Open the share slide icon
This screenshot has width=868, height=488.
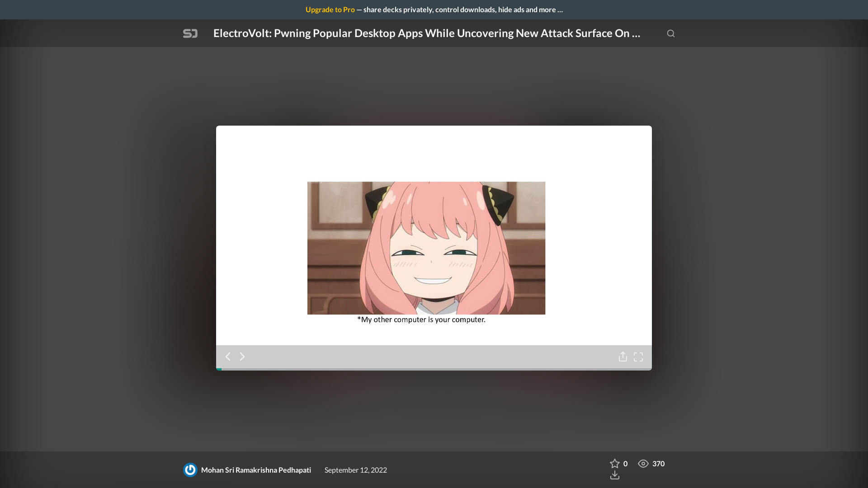click(x=623, y=357)
